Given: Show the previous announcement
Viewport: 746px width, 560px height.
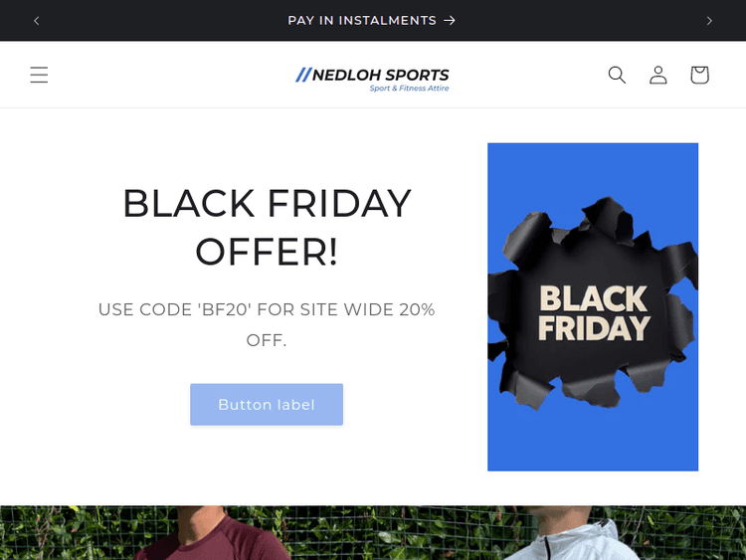Looking at the screenshot, I should [x=37, y=20].
